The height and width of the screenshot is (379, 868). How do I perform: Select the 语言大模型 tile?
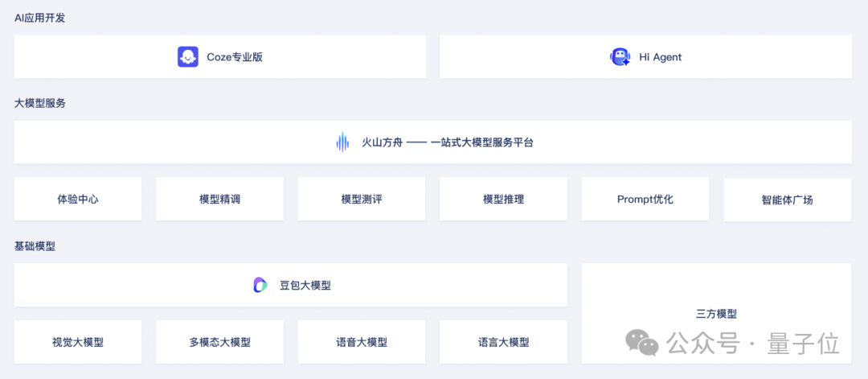point(504,342)
